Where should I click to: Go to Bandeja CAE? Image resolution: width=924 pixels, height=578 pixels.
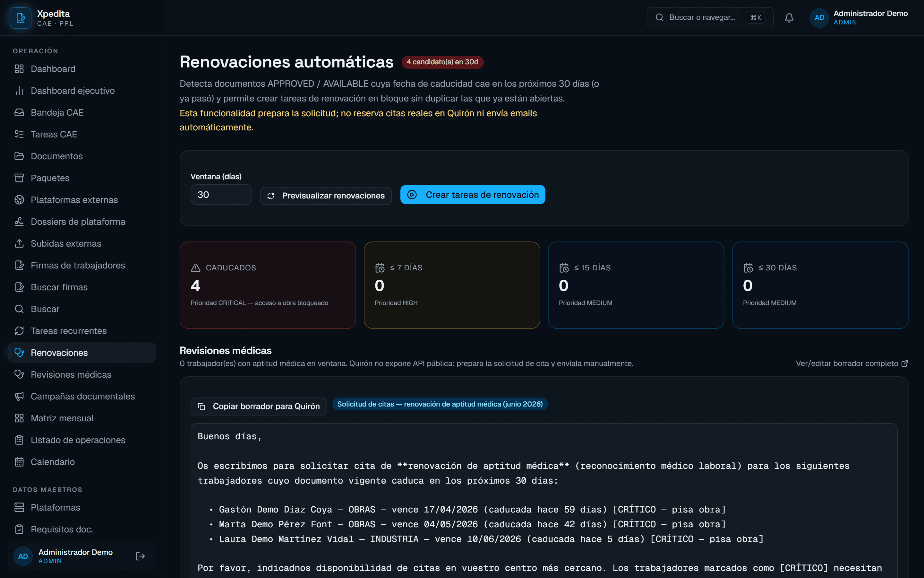point(82,112)
